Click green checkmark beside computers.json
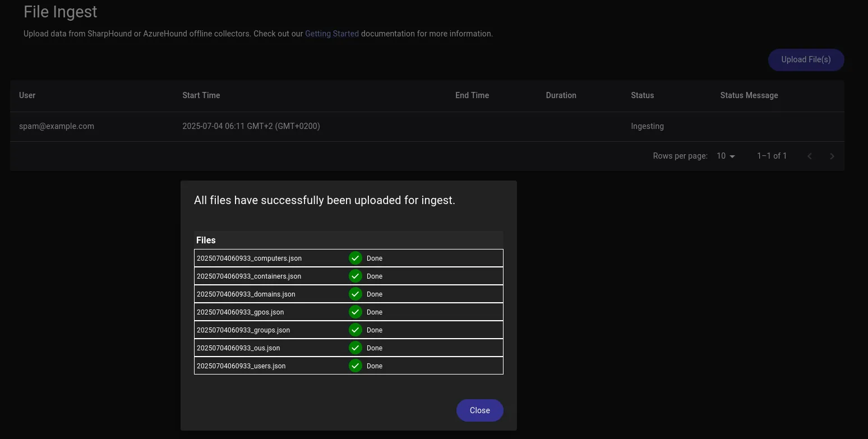The height and width of the screenshot is (439, 868). click(x=355, y=258)
